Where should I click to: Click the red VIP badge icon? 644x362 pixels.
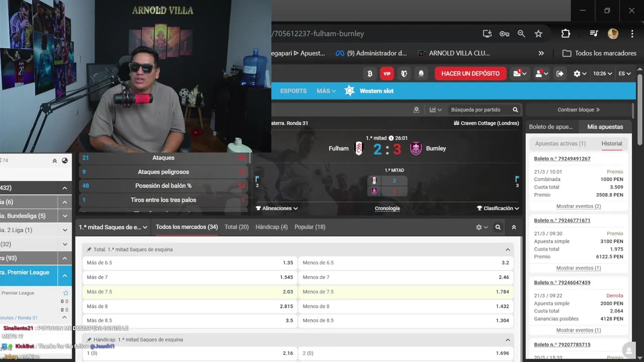click(387, 73)
